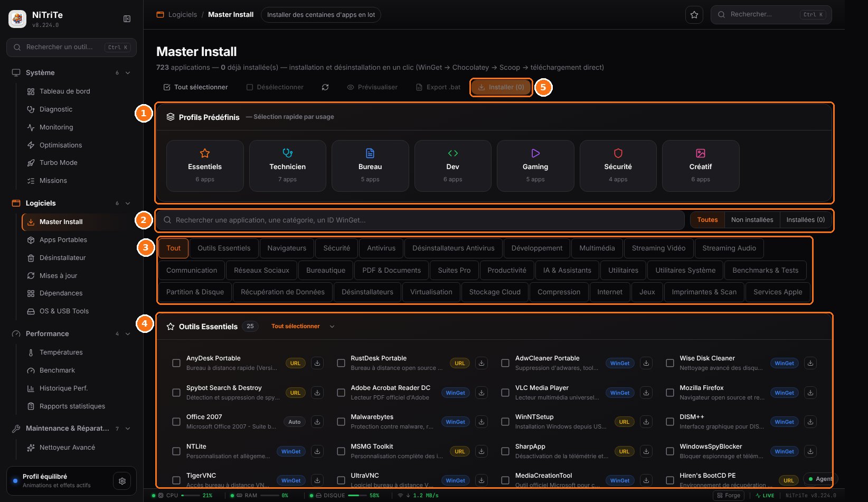868x502 pixels.
Task: Choose the Créatif profile card
Action: 701,166
